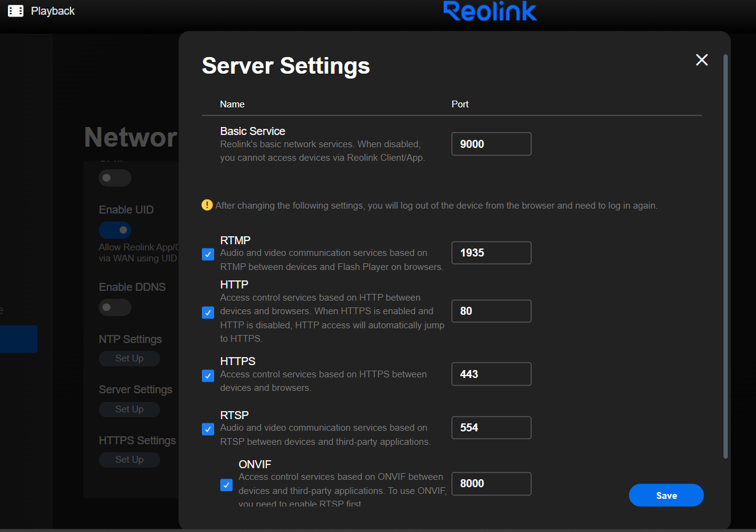Click the Reolink logo
The width and height of the screenshot is (756, 532).
[490, 11]
